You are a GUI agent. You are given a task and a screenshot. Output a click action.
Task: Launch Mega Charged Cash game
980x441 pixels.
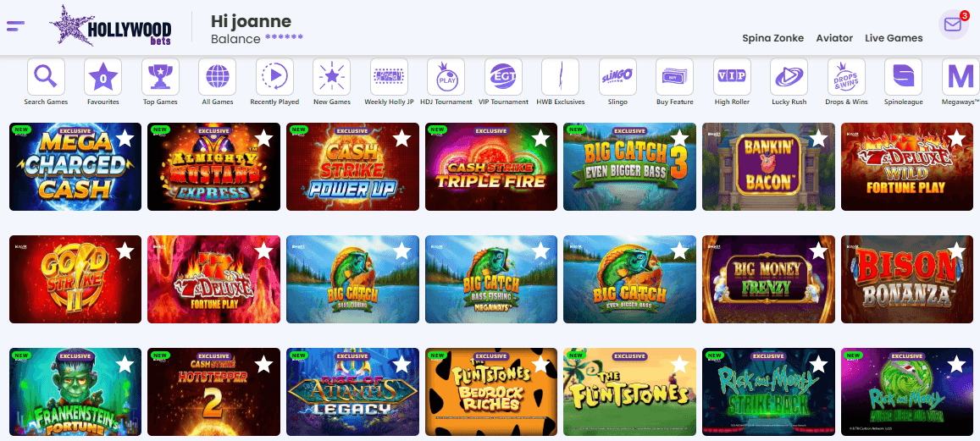[x=75, y=167]
